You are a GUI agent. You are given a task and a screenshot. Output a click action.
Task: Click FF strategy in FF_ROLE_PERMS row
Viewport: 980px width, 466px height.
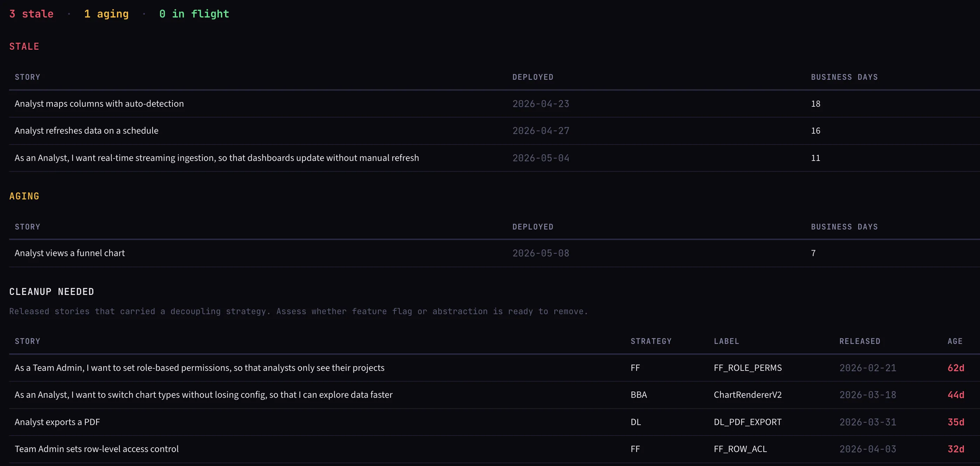(635, 368)
